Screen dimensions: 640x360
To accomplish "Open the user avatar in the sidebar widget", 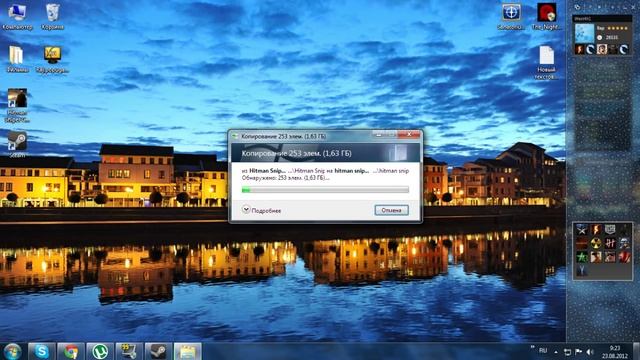I will point(584,33).
